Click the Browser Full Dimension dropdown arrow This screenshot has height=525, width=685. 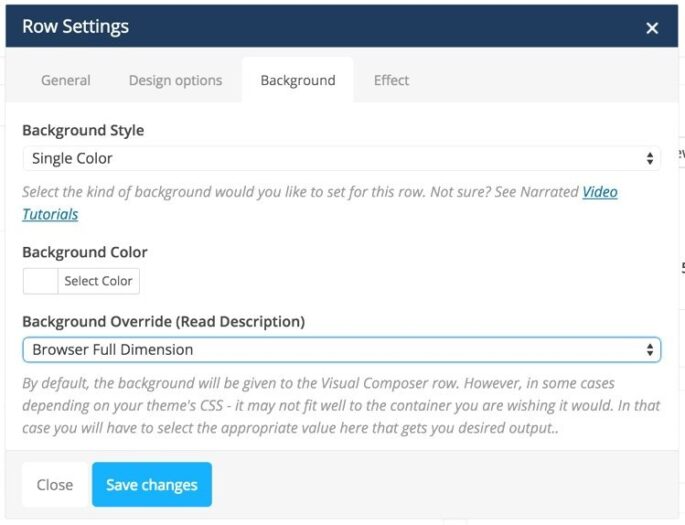tap(650, 350)
